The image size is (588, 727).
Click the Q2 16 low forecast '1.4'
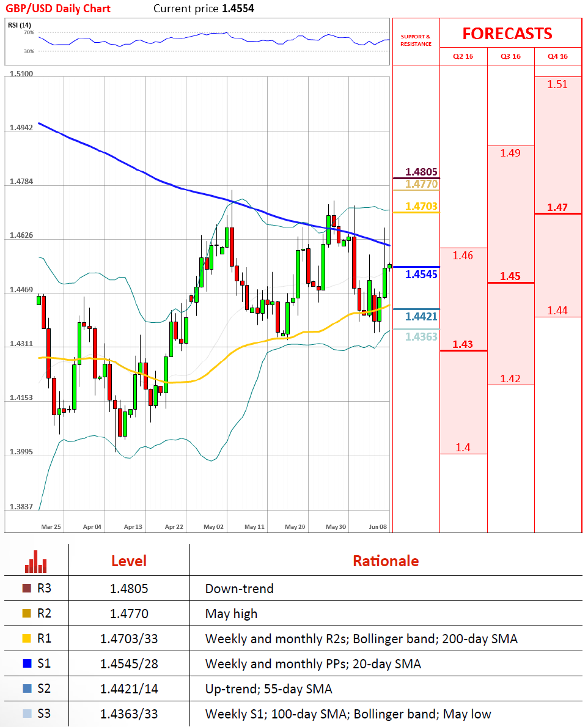[463, 448]
